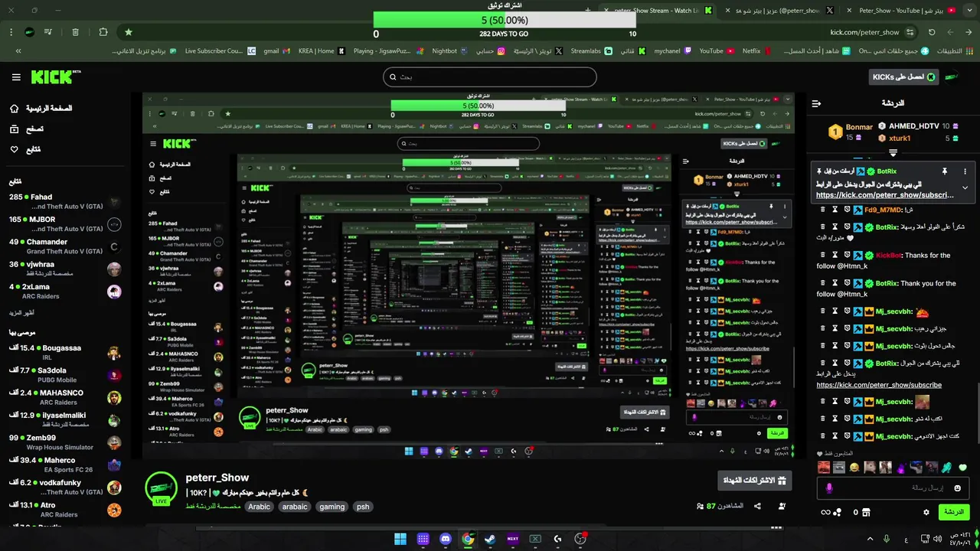Share the stream with share icon

pyautogui.click(x=757, y=507)
